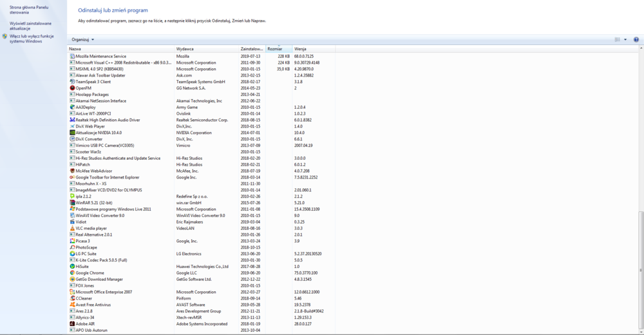Click the Mozilla Maintenance Service icon

pyautogui.click(x=72, y=56)
